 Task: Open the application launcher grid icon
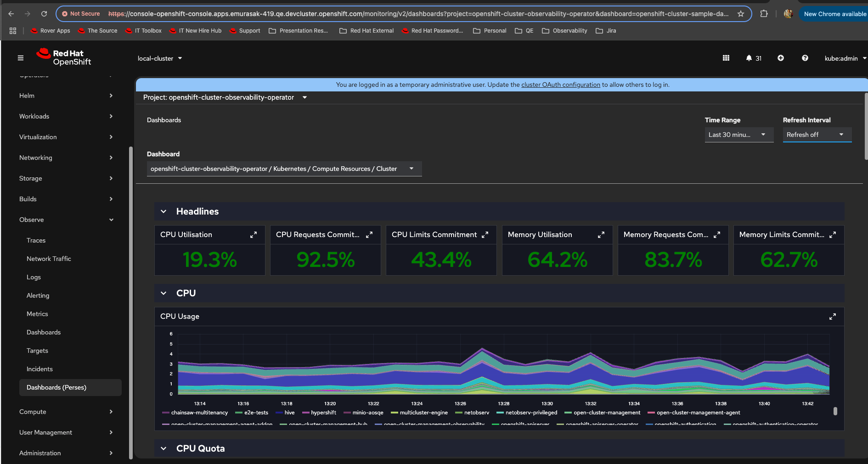[726, 58]
